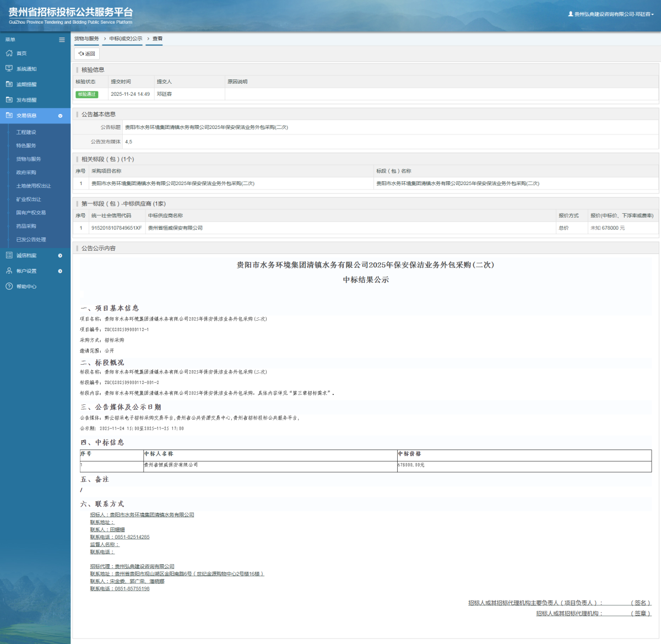
Task: Expand the 帐户设置 submenu arrow
Action: click(60, 271)
